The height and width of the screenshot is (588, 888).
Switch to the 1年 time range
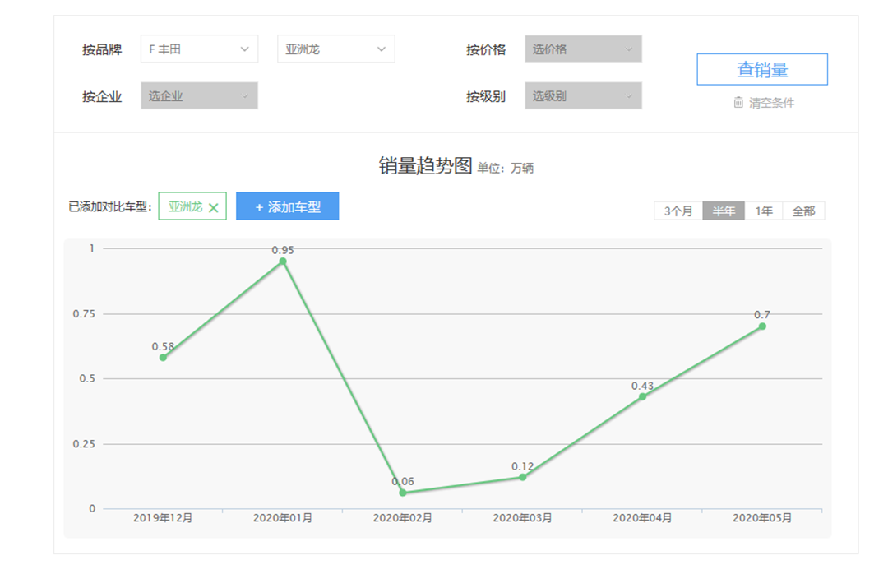coord(764,211)
